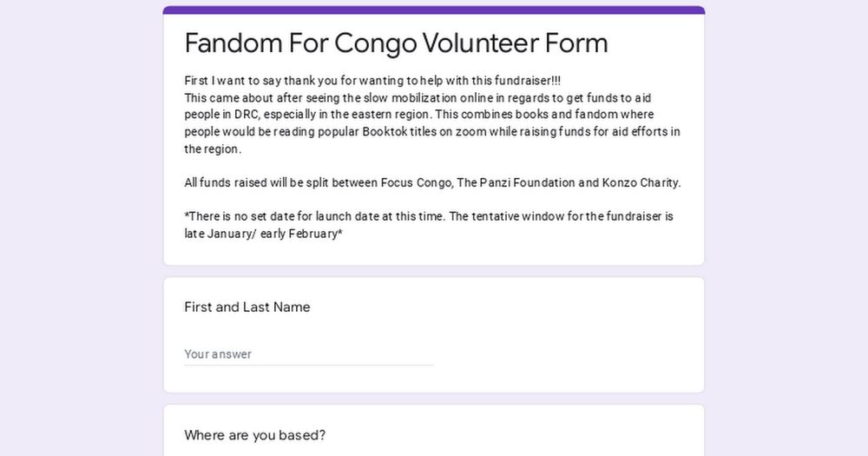Click the 'Where are you based?' question label
This screenshot has height=456, width=868.
[x=254, y=435]
